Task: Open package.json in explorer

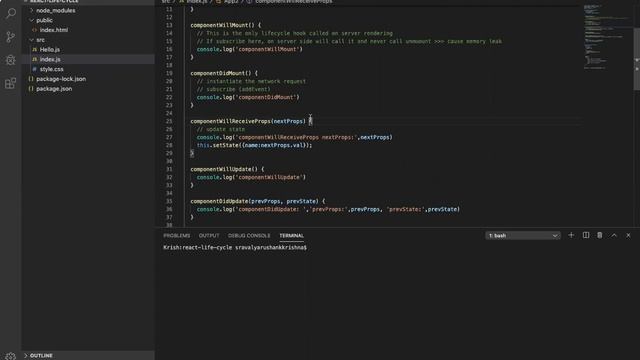Action: tap(54, 89)
